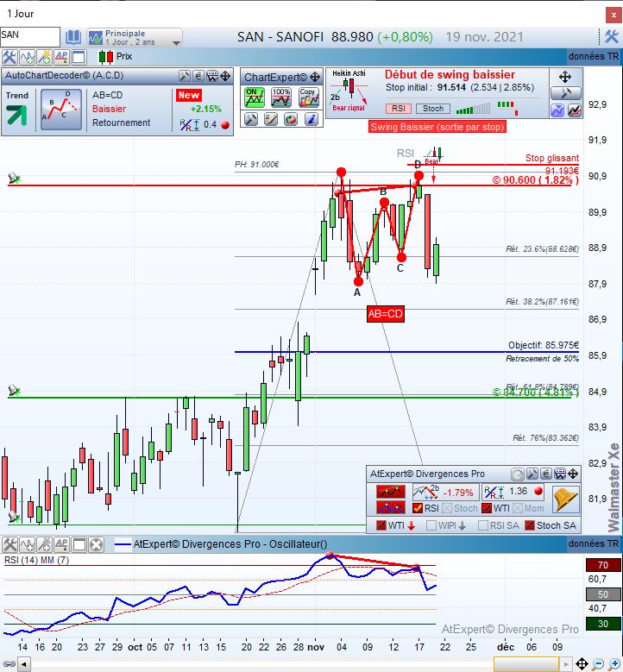Click the W grid icon in AutoChartDecoder header
The image size is (623, 672).
pyautogui.click(x=212, y=76)
